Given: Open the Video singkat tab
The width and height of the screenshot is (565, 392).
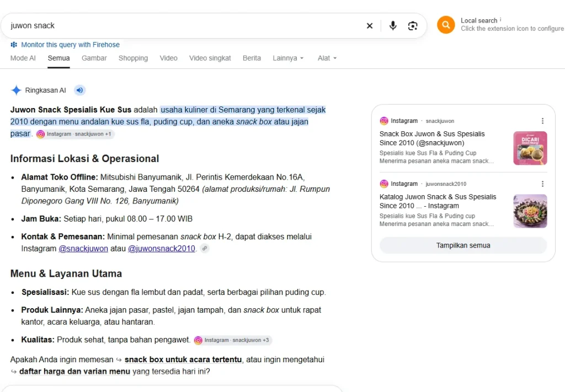Looking at the screenshot, I should tap(210, 58).
